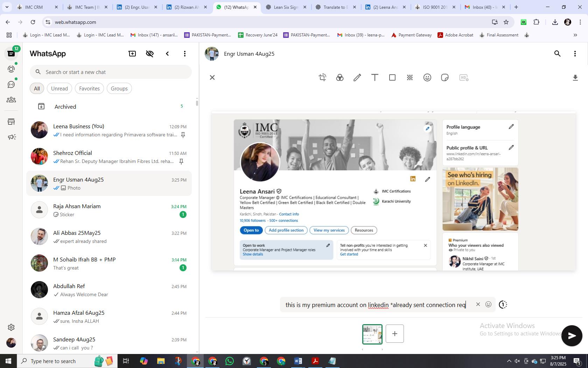Select the attached image thumbnail
Viewport: 588px width, 368px height.
[372, 334]
